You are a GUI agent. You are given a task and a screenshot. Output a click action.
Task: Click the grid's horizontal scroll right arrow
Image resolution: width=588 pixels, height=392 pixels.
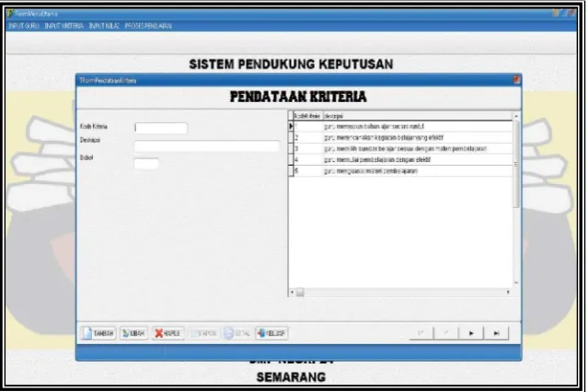508,292
